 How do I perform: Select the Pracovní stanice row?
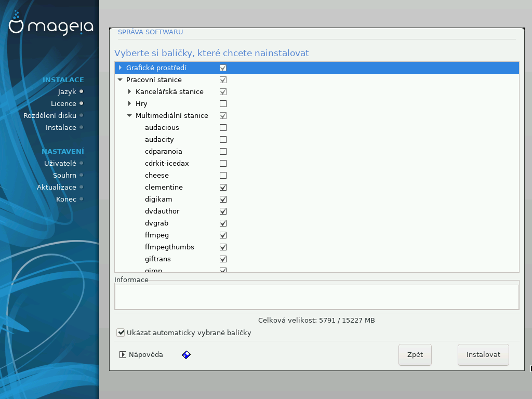pos(317,79)
